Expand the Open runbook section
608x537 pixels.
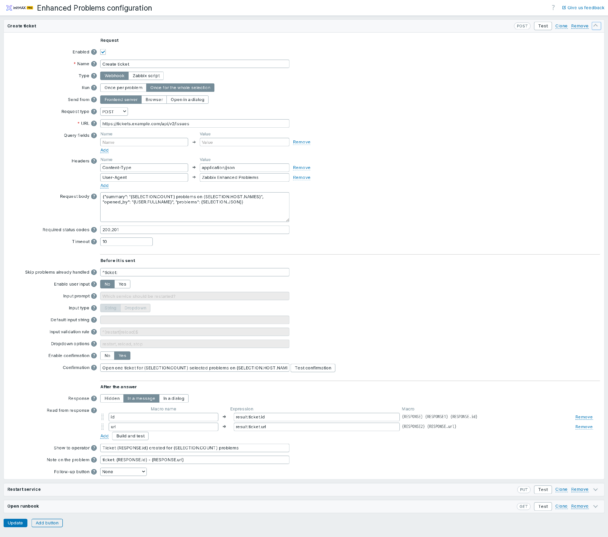596,506
